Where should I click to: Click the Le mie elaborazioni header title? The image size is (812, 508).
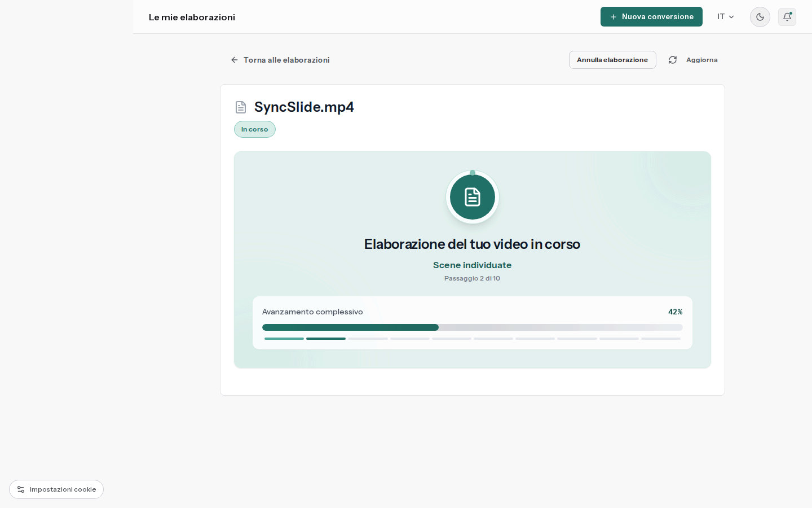coord(192,17)
